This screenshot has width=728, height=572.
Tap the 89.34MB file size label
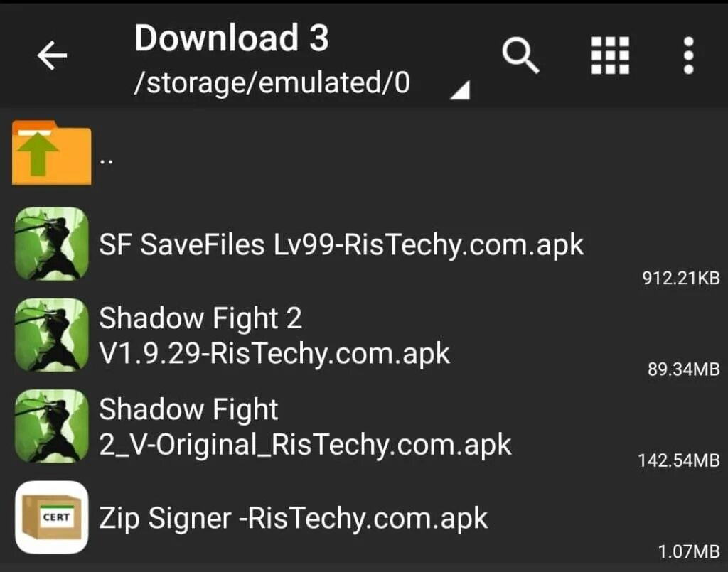[x=683, y=369]
